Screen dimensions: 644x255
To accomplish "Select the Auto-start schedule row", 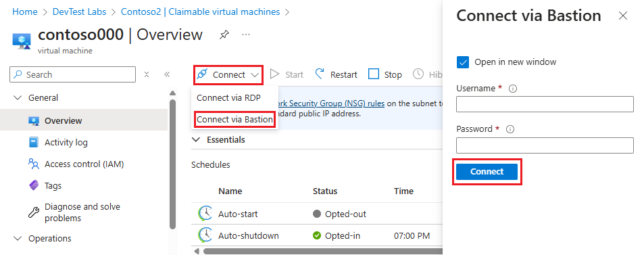I will click(x=317, y=214).
